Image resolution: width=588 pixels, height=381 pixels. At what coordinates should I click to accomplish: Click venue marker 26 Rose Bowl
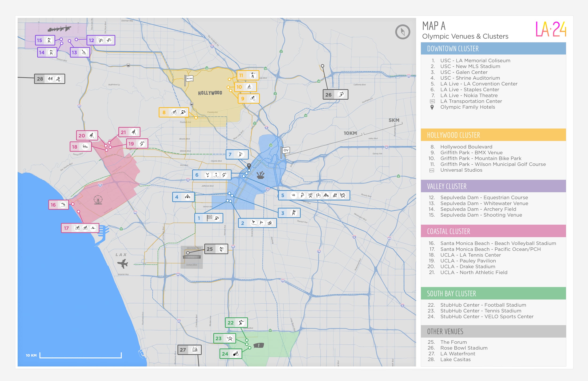click(335, 94)
